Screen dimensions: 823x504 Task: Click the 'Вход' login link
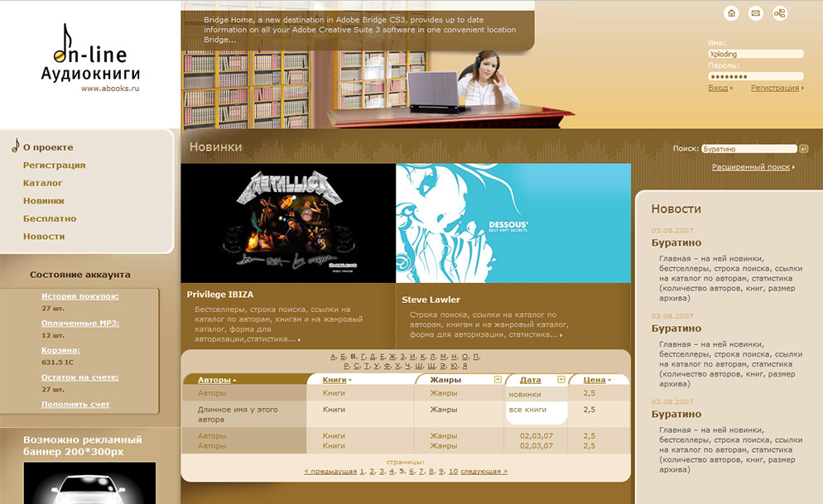(718, 88)
